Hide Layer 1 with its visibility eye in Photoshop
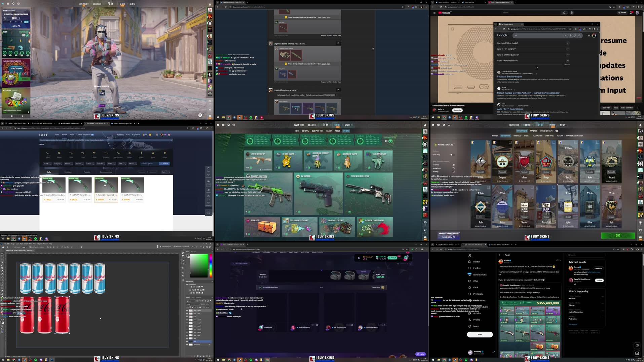Screen dimensions: 644x362 pos(187,341)
